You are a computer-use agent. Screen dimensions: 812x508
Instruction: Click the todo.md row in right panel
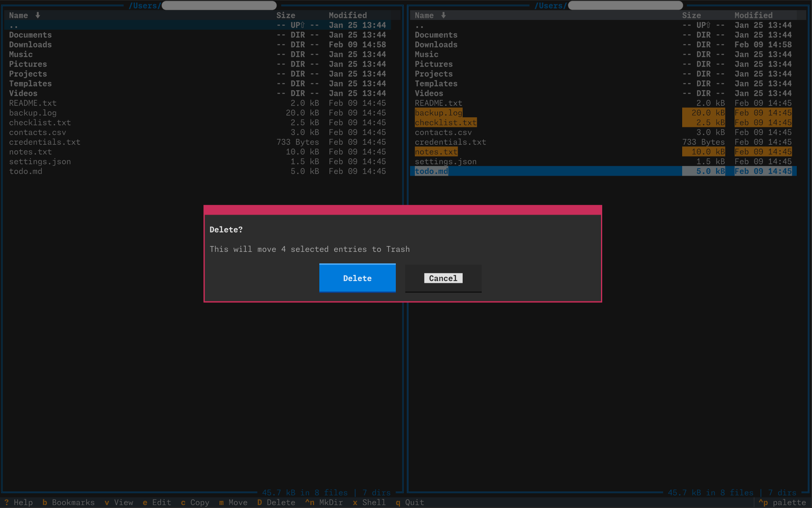[603, 171]
